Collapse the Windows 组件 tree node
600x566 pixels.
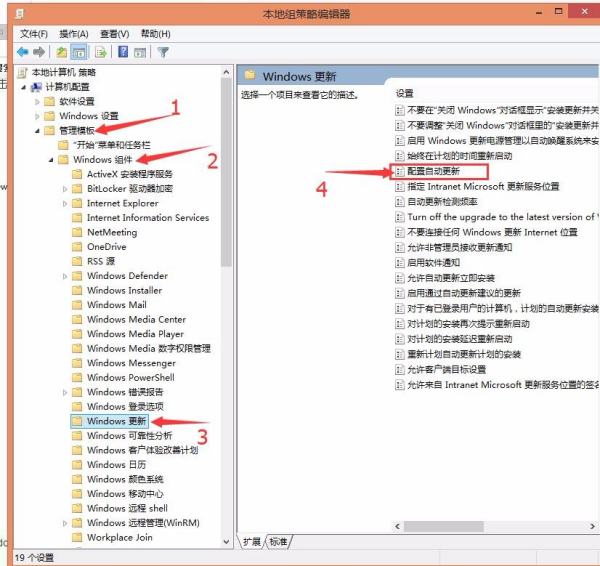click(x=51, y=160)
